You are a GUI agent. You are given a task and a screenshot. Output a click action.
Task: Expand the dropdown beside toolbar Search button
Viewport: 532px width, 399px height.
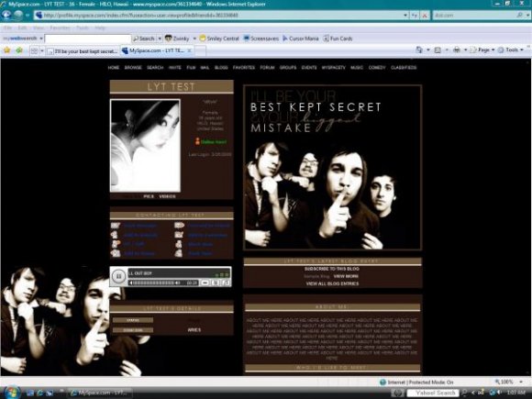(x=160, y=39)
